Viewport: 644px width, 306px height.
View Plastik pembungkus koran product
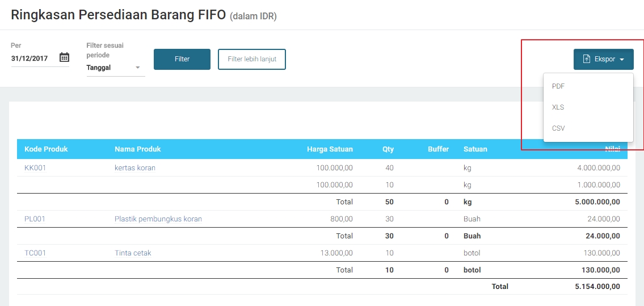click(x=158, y=219)
